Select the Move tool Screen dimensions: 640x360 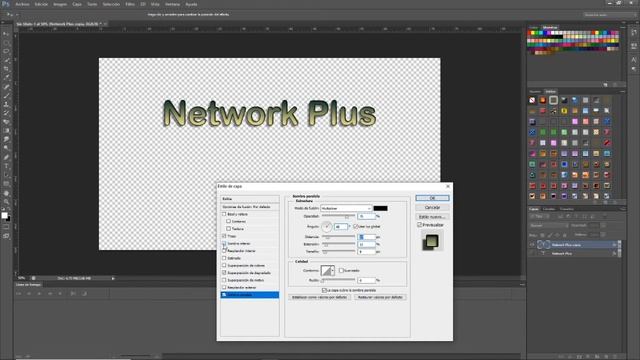tap(6, 33)
